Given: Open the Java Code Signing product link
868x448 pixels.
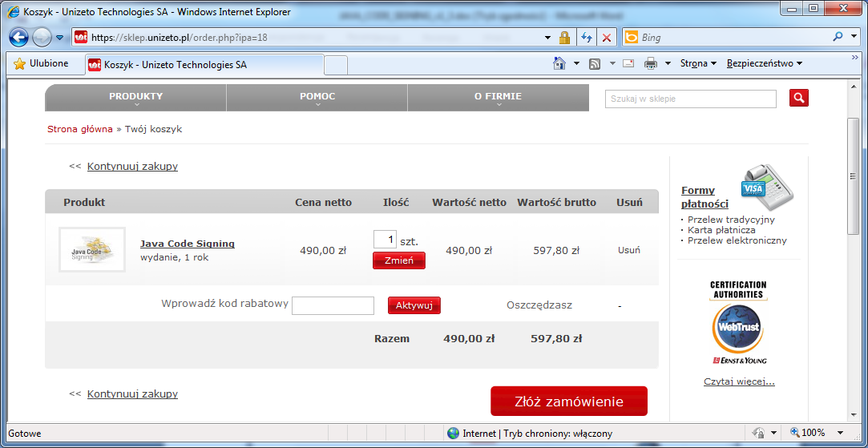Looking at the screenshot, I should [187, 244].
